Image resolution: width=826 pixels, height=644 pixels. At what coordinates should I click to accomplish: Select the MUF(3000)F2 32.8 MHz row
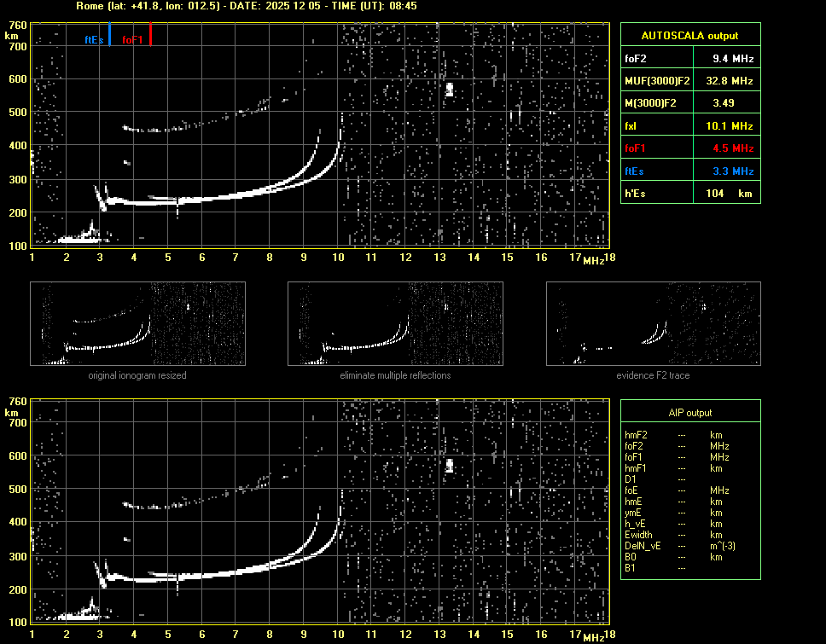[689, 81]
